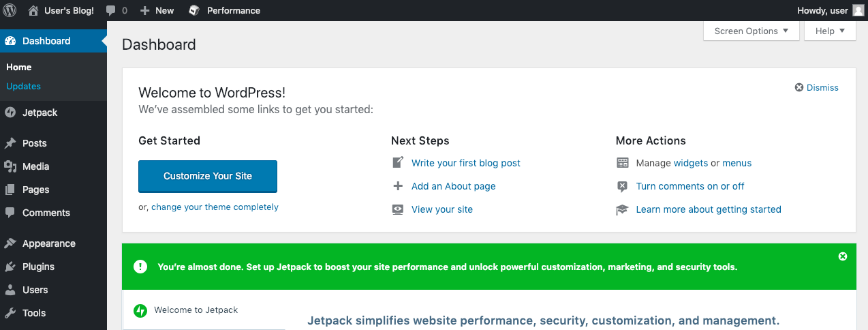Click the WordPress logo in the admin bar
The width and height of the screenshot is (868, 330).
(x=10, y=10)
